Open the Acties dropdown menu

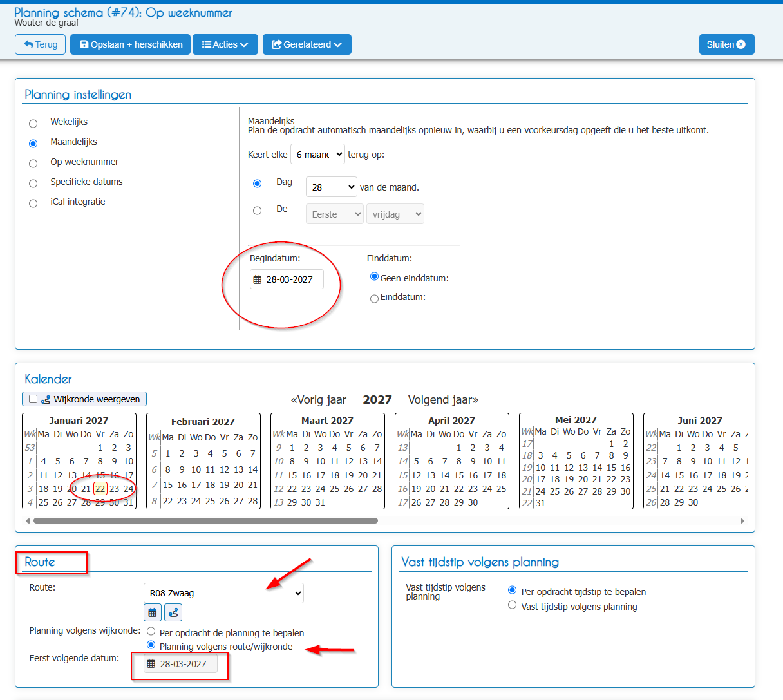[225, 44]
